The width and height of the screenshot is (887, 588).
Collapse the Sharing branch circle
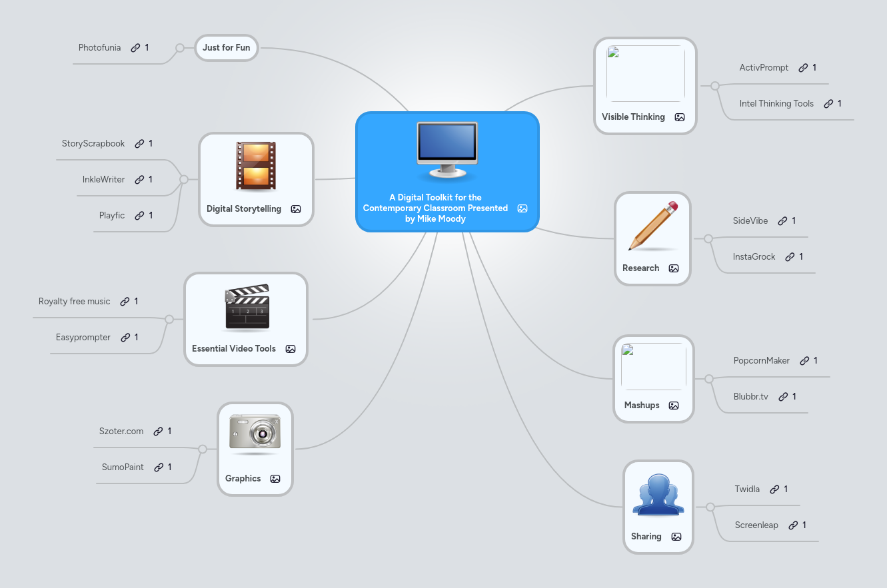(x=710, y=507)
